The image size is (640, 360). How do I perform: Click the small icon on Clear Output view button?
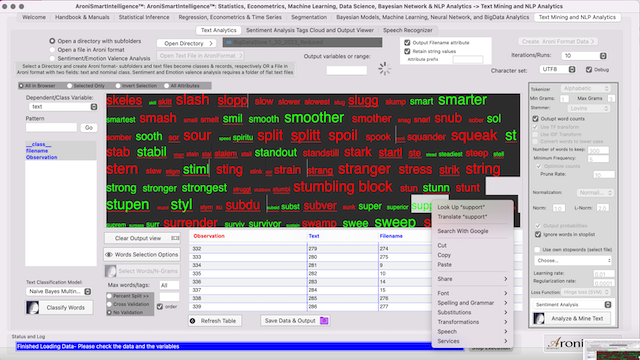(175, 238)
